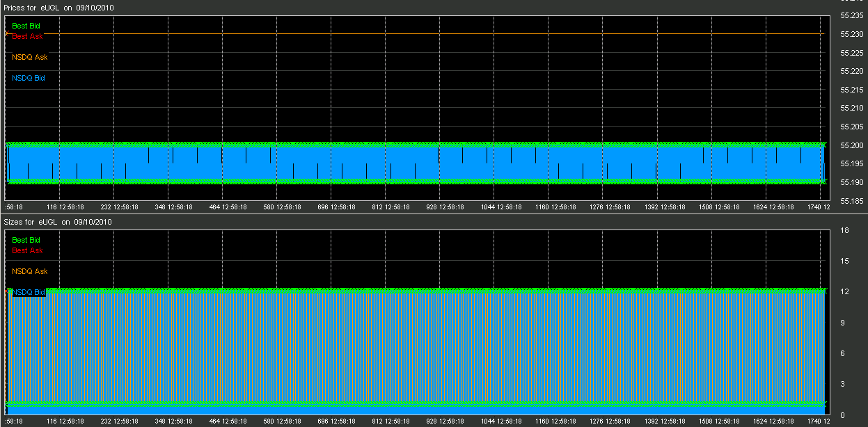
Task: Select tick "1044 12:58:18" under the Sizes chart
Action: (x=500, y=421)
